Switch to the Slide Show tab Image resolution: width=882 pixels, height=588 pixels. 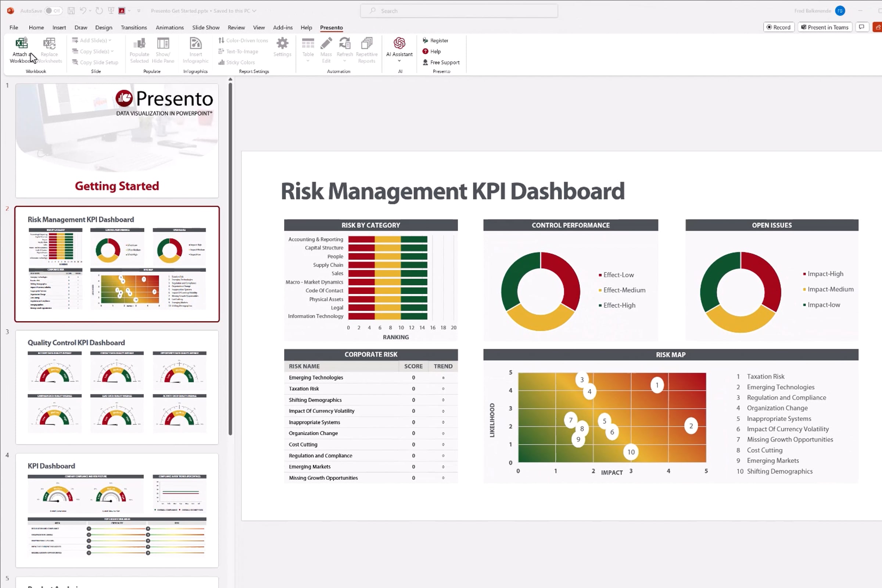(x=205, y=27)
